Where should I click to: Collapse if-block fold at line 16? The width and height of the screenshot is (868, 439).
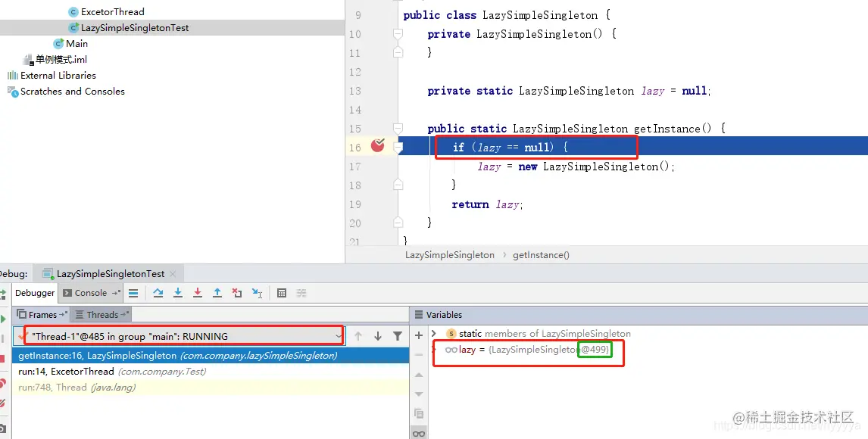(x=398, y=148)
